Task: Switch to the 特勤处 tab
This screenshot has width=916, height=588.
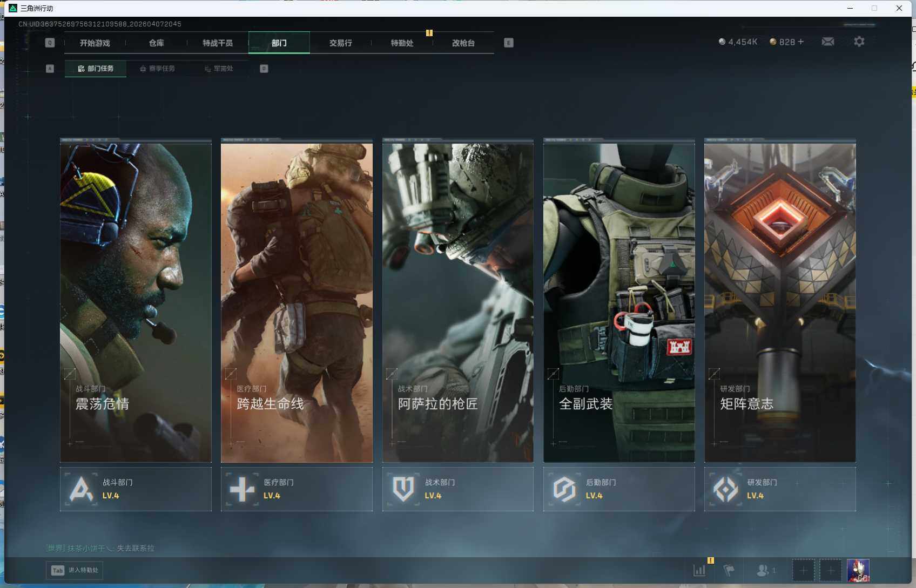Action: coord(402,43)
